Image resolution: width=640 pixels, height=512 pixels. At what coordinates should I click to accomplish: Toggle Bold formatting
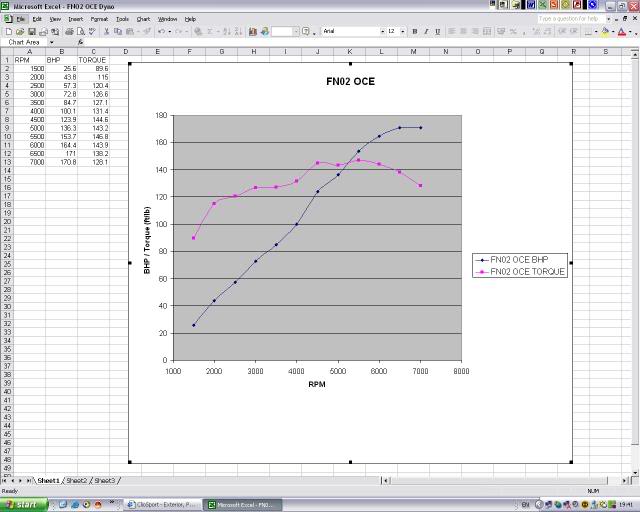point(415,31)
